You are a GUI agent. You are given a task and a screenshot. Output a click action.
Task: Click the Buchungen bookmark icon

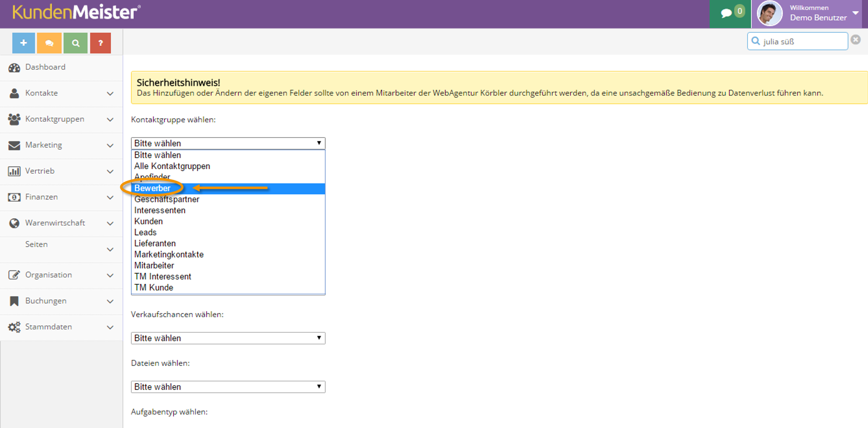tap(14, 301)
